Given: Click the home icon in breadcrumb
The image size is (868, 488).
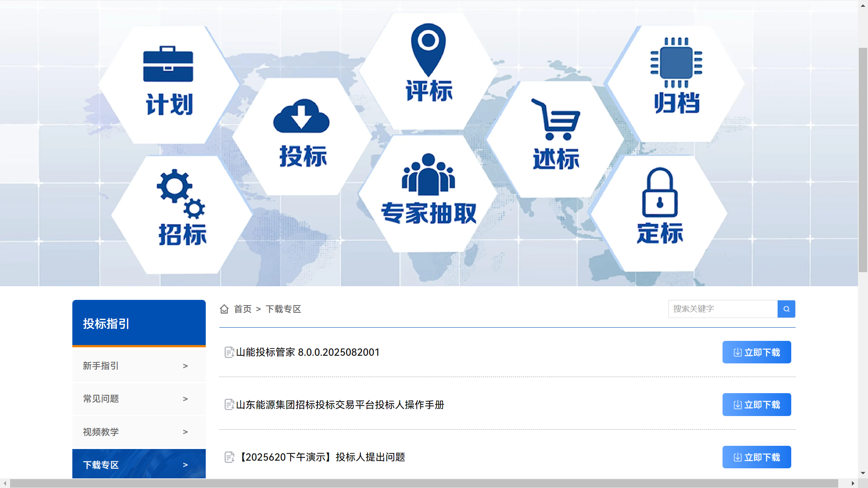Looking at the screenshot, I should [x=224, y=309].
